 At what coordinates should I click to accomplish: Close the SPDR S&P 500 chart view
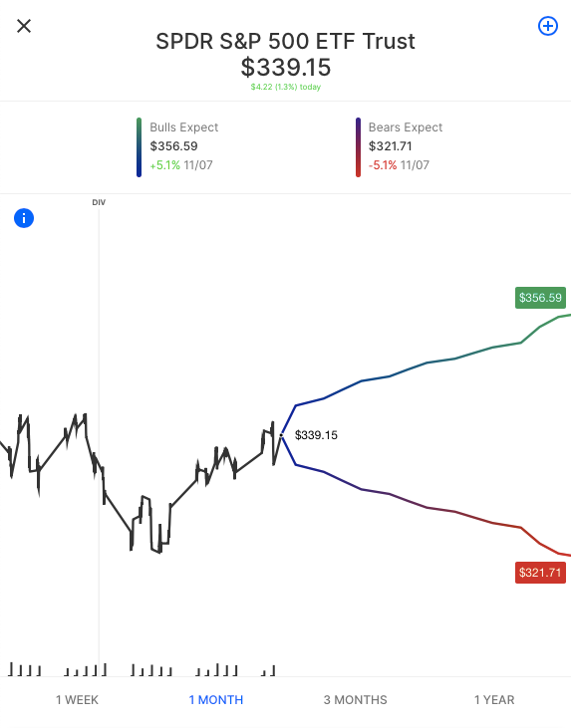(x=24, y=26)
